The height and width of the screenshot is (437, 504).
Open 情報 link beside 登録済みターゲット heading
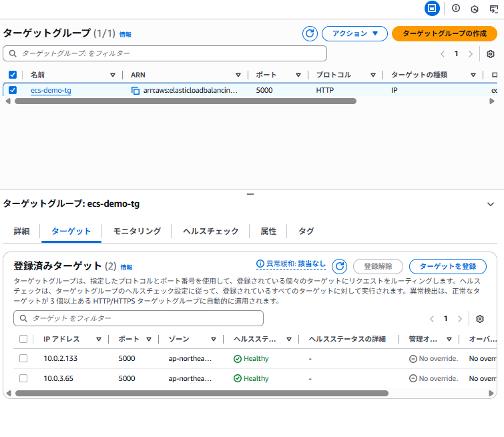pyautogui.click(x=126, y=268)
